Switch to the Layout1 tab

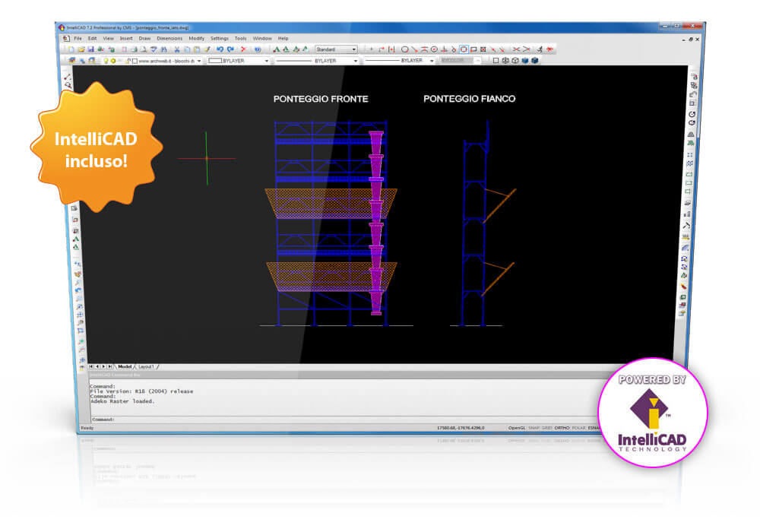(x=147, y=367)
